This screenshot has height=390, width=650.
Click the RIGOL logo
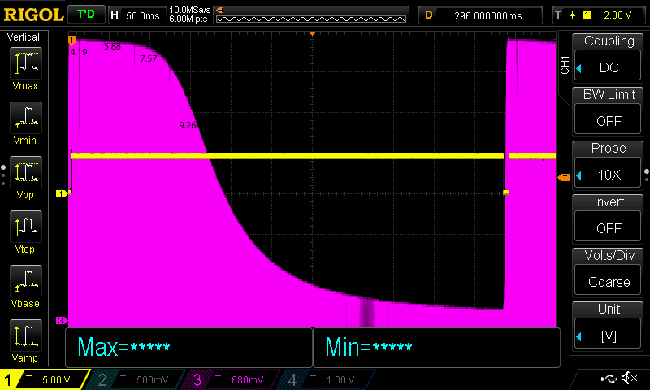pos(33,15)
